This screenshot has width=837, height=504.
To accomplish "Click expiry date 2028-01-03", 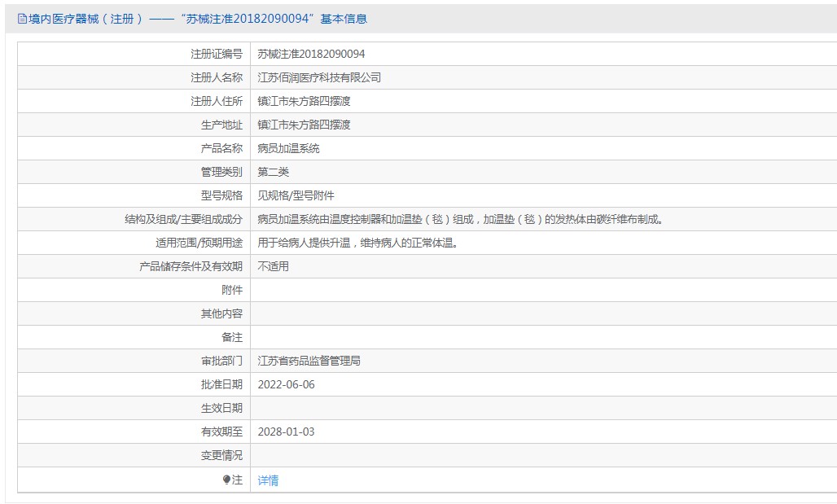I will [286, 432].
